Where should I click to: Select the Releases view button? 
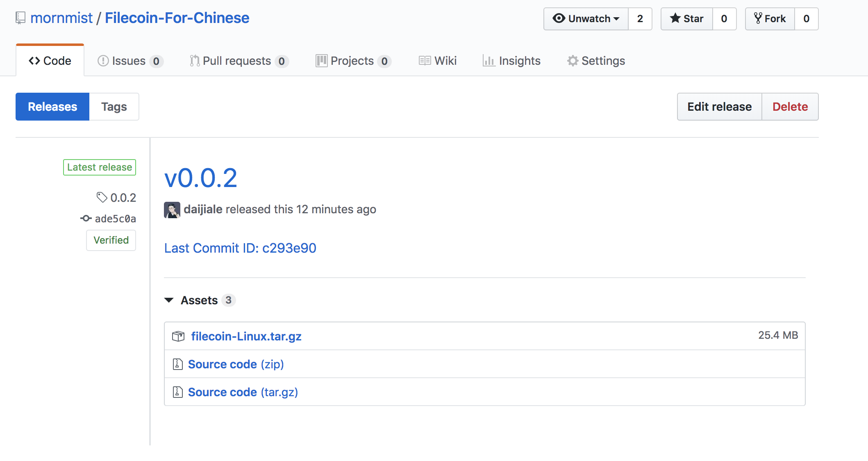52,107
